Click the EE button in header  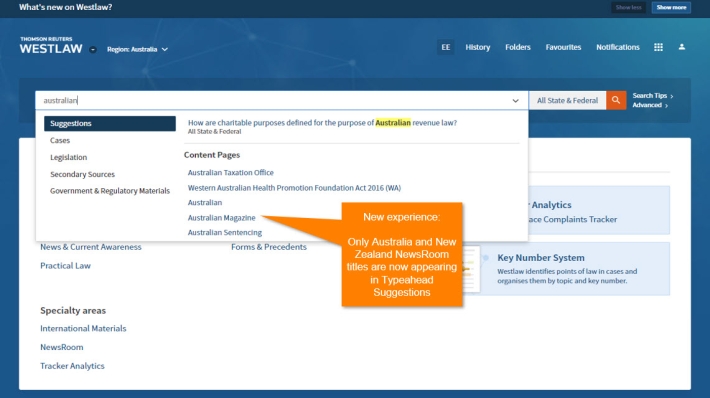click(x=446, y=47)
